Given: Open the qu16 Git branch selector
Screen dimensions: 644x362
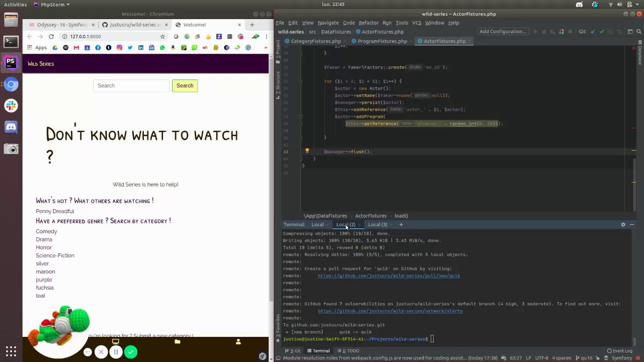Looking at the screenshot, I should pos(584,358).
